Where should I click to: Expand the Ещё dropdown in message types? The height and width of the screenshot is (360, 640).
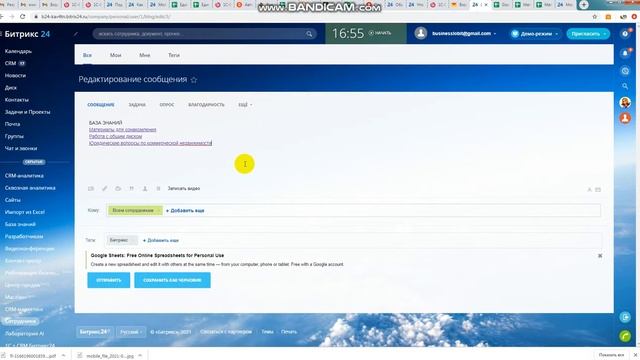[x=245, y=105]
